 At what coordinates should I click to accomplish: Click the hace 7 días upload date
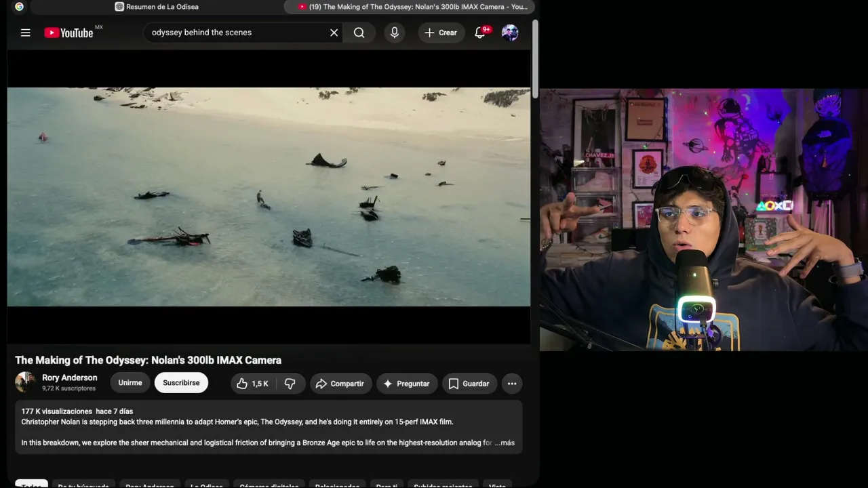pyautogui.click(x=115, y=411)
